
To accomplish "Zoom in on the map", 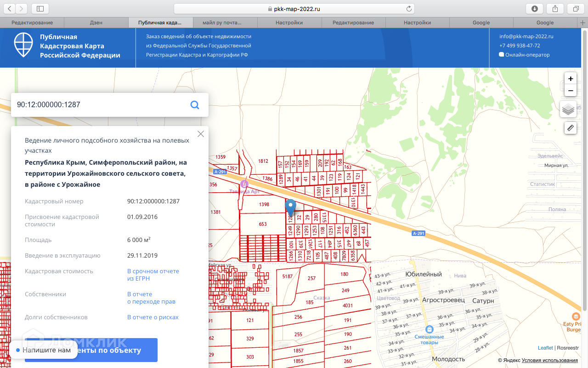I will pos(570,79).
